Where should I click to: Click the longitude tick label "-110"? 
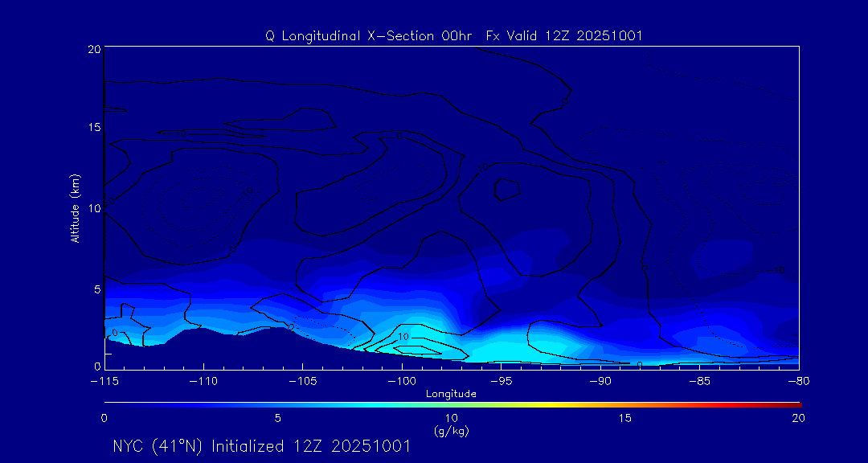click(203, 381)
